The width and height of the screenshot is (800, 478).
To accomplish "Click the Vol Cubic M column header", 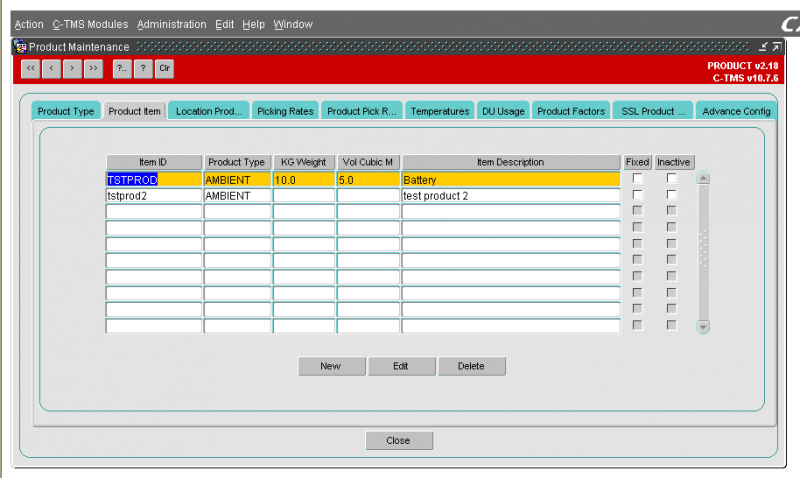I will click(x=368, y=162).
